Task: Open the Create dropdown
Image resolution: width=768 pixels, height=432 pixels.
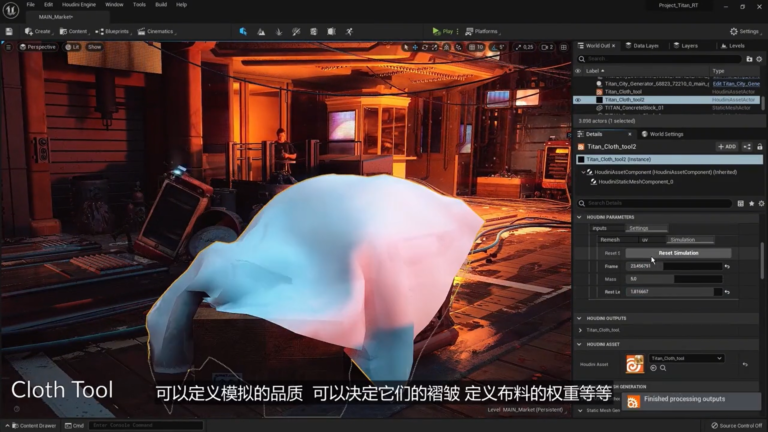Action: [x=38, y=31]
